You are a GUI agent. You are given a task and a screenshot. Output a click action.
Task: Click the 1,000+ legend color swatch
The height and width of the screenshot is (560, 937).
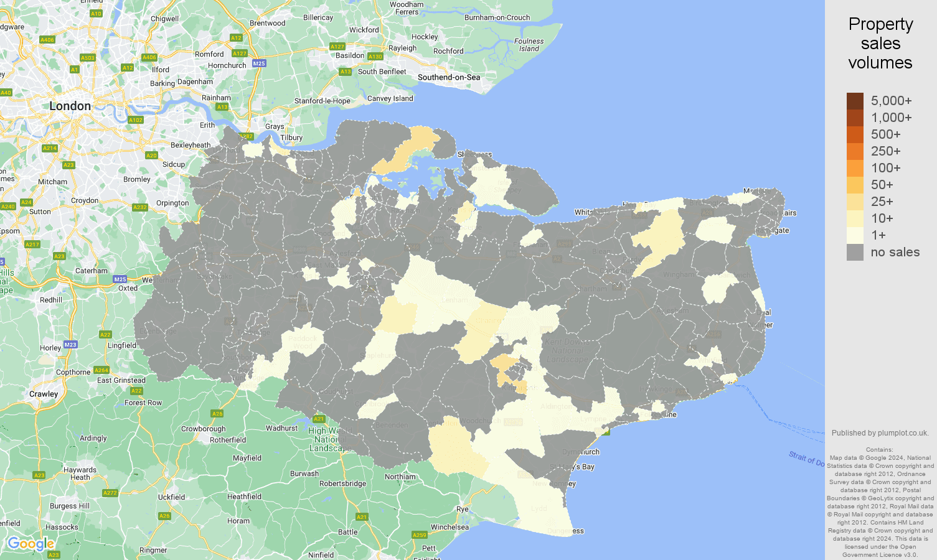pyautogui.click(x=855, y=118)
